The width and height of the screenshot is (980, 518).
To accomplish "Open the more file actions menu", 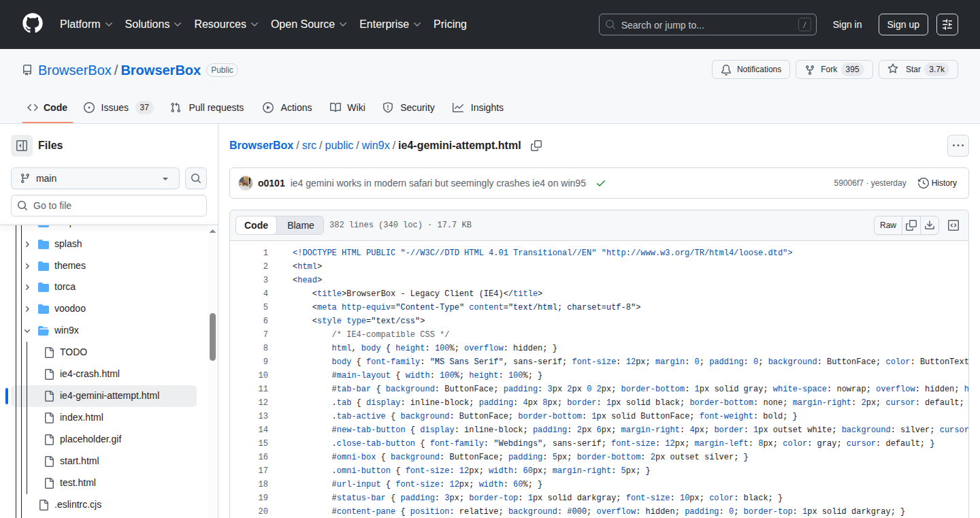I will (x=958, y=146).
